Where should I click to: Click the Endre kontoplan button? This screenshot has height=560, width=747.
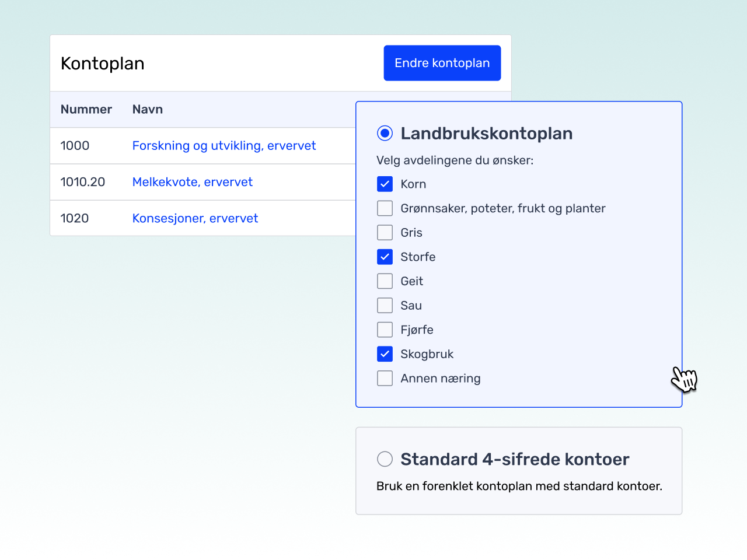click(x=442, y=63)
